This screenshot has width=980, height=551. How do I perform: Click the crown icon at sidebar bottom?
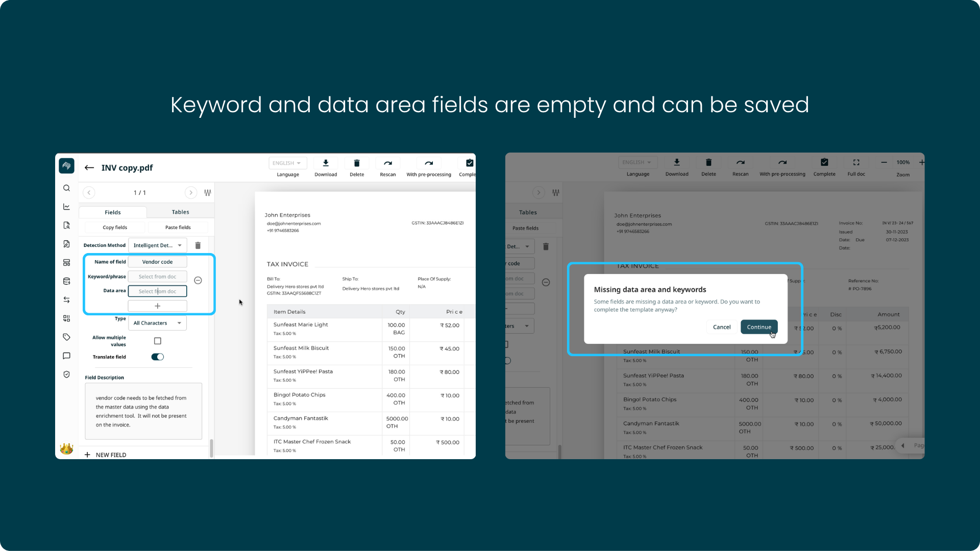tap(66, 449)
